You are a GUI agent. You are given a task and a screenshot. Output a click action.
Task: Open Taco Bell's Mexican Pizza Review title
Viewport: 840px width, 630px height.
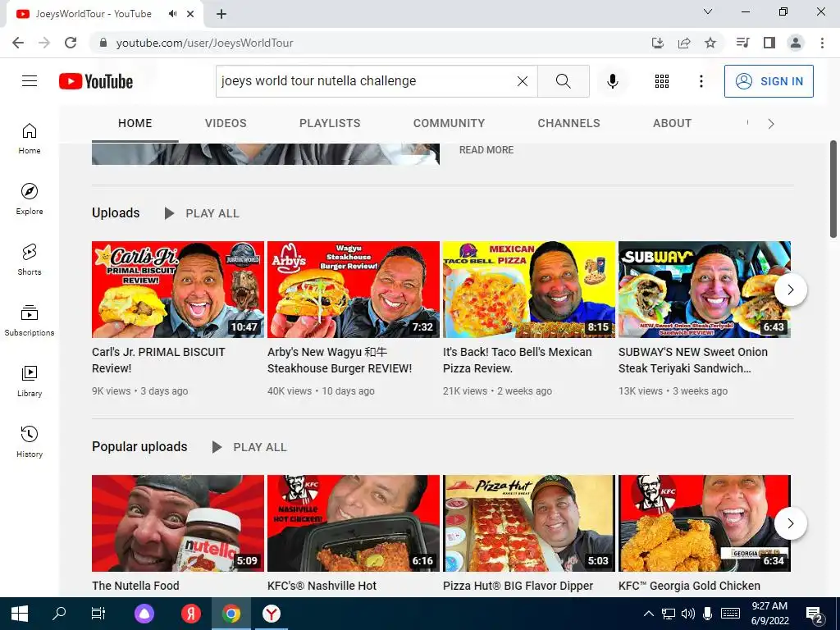(518, 360)
